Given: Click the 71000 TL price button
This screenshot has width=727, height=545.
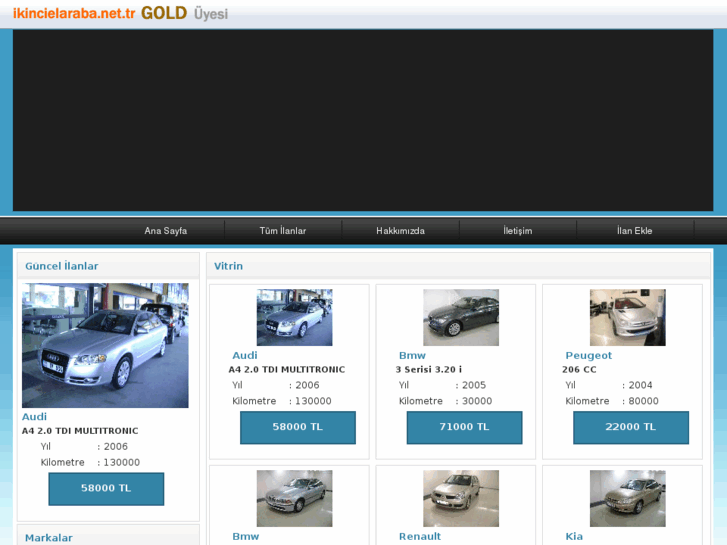Looking at the screenshot, I should [464, 427].
